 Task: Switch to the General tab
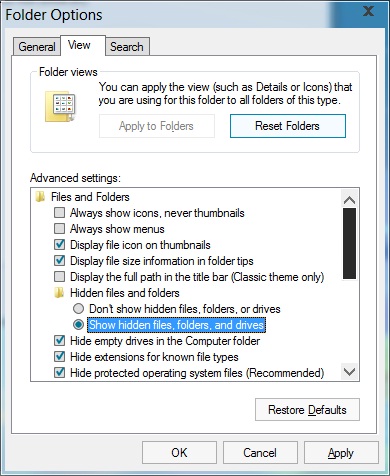(x=37, y=47)
